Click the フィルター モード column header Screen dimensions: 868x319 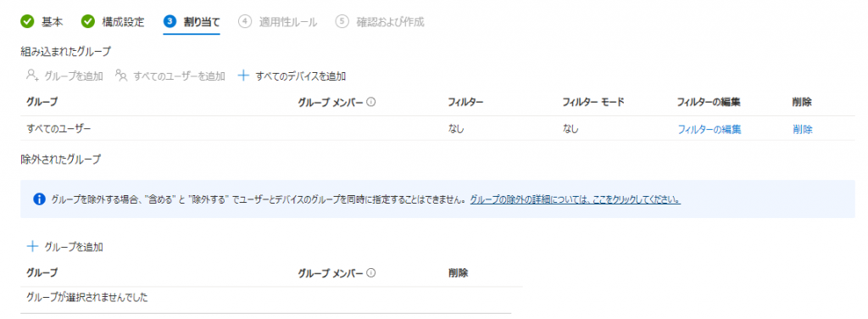[x=593, y=102]
